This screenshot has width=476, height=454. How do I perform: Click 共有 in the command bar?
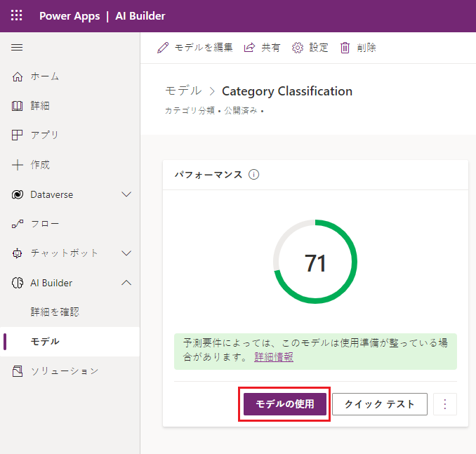click(271, 48)
